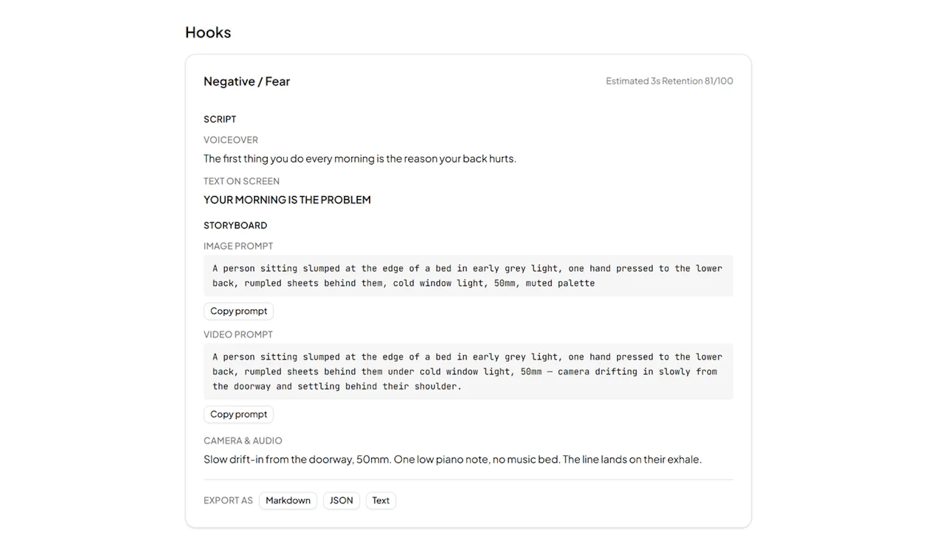Click the slow drift-in camera description
This screenshot has width=937, height=560.
click(452, 459)
